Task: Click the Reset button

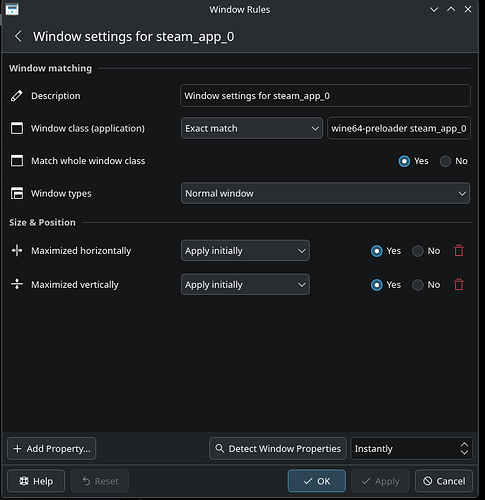Action: pos(100,481)
